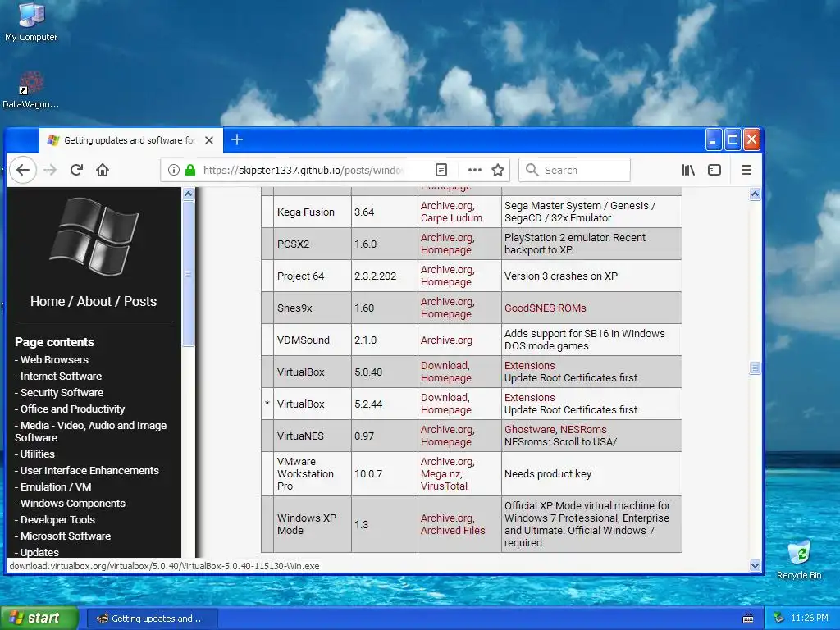Screen dimensions: 840x630
Task: Go back using the browser back arrow
Action: tap(22, 170)
